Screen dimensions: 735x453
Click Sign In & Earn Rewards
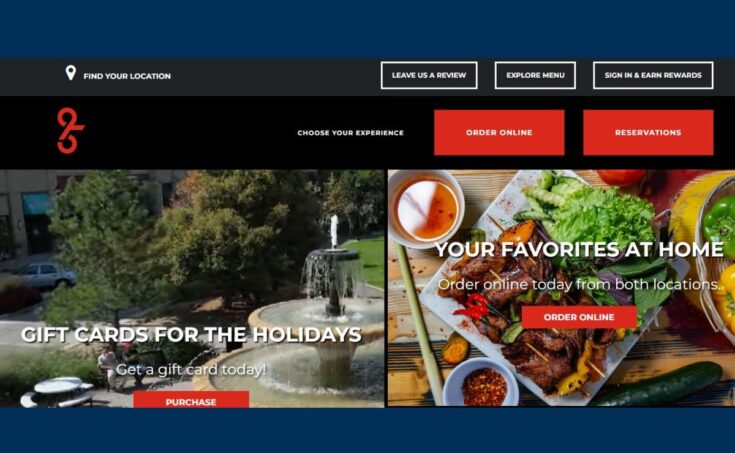coord(653,75)
